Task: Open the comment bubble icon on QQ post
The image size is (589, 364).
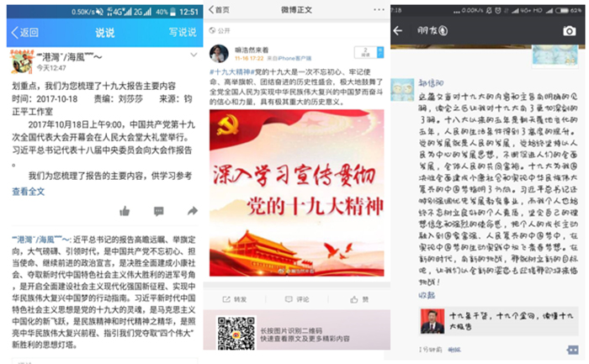Action: [x=159, y=211]
